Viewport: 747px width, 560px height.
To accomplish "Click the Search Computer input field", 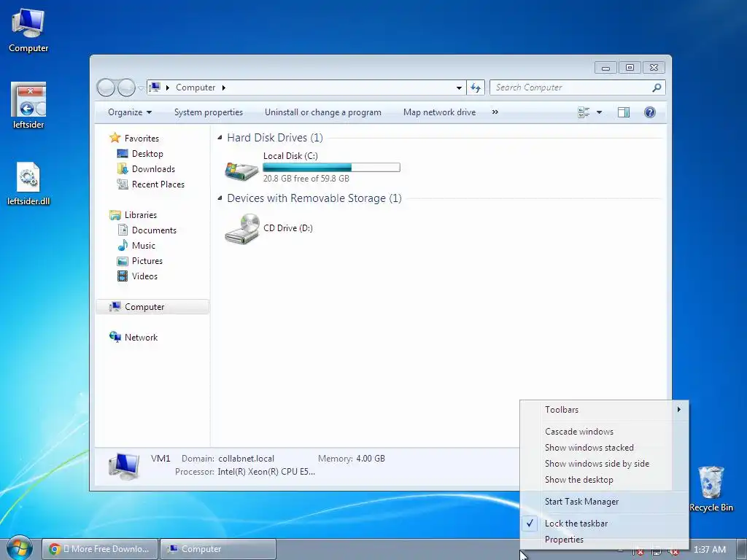I will 570,87.
